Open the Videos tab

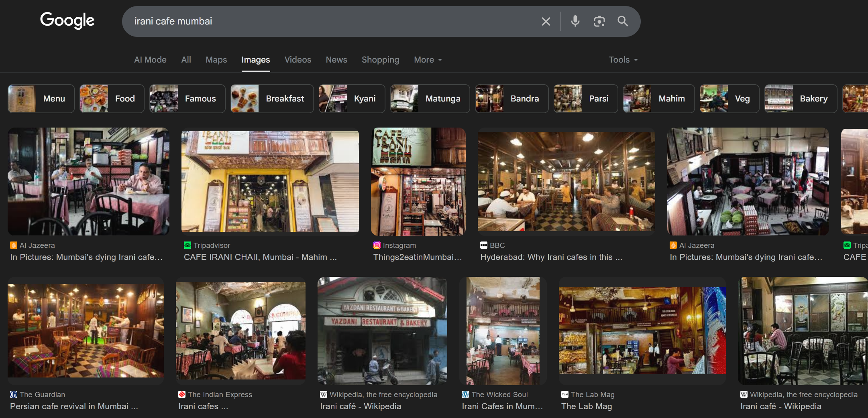[x=298, y=60]
